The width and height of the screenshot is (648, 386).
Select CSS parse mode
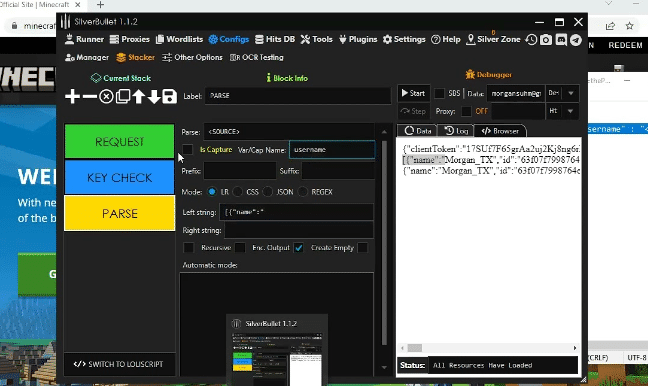pos(238,192)
